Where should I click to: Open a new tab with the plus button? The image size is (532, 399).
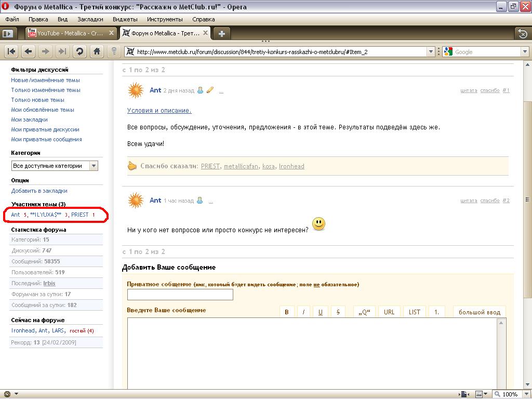[222, 34]
